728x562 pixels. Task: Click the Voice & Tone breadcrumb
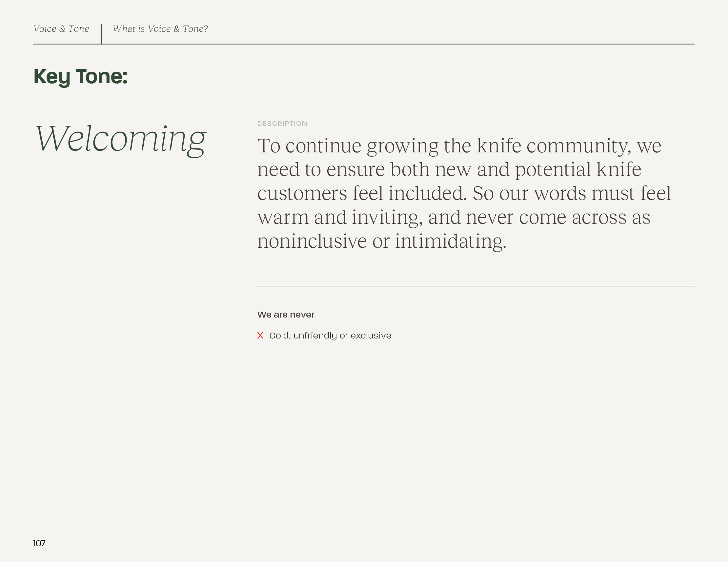click(x=61, y=29)
